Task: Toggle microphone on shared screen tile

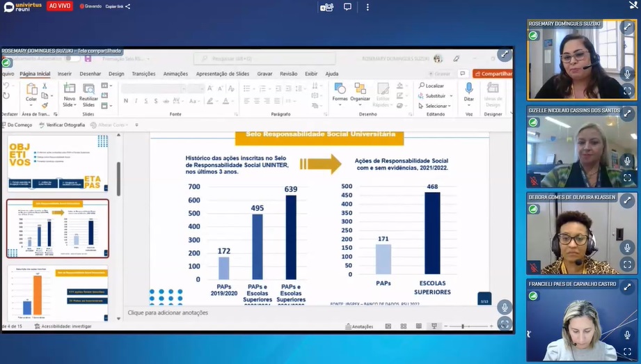Action: (x=505, y=307)
